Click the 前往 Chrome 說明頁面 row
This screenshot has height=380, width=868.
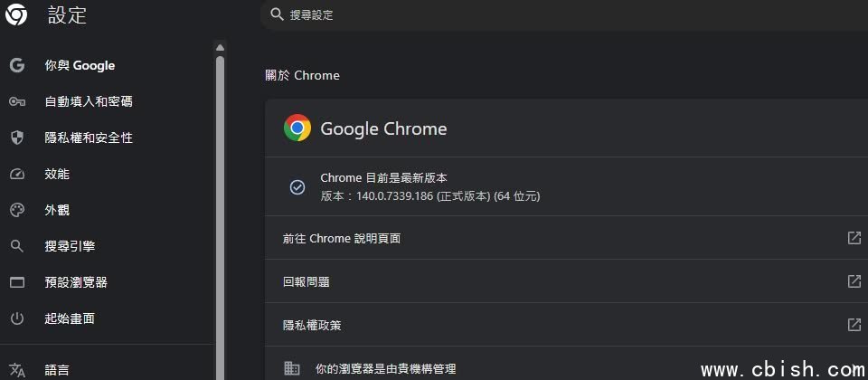click(566, 238)
